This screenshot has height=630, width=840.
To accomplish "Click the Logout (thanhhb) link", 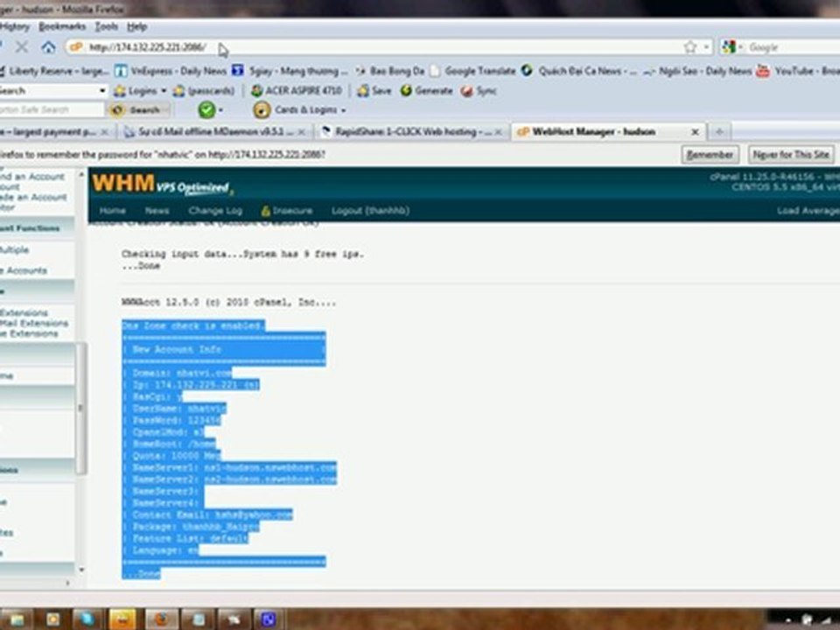I will coord(370,211).
